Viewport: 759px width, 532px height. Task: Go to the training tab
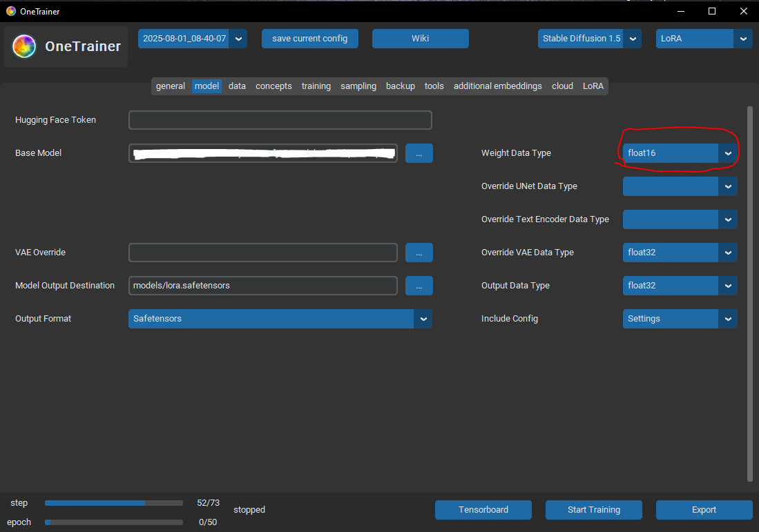pyautogui.click(x=316, y=86)
